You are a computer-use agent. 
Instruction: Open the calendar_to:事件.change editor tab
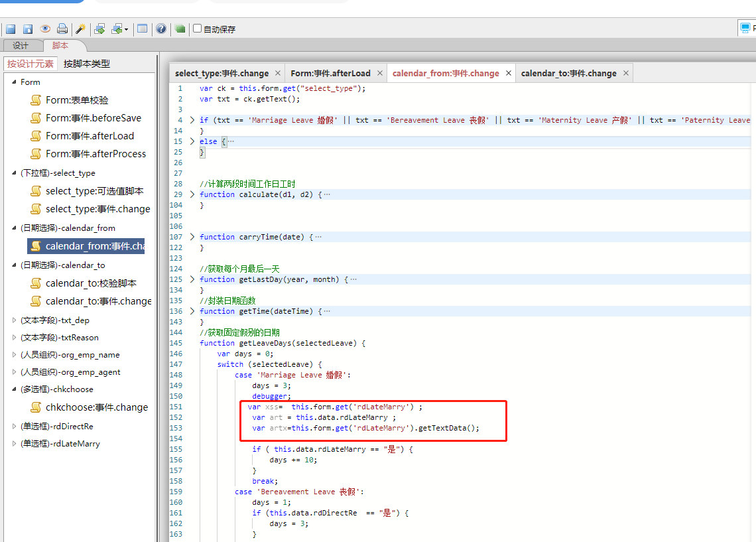(x=568, y=73)
